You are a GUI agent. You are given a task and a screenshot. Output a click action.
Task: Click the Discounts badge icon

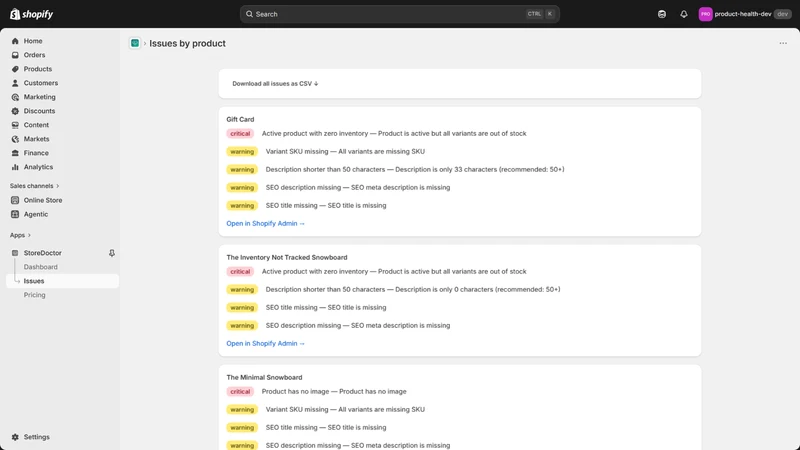pos(15,111)
